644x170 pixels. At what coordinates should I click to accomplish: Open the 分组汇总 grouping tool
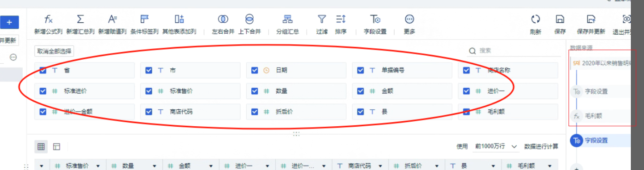288,24
